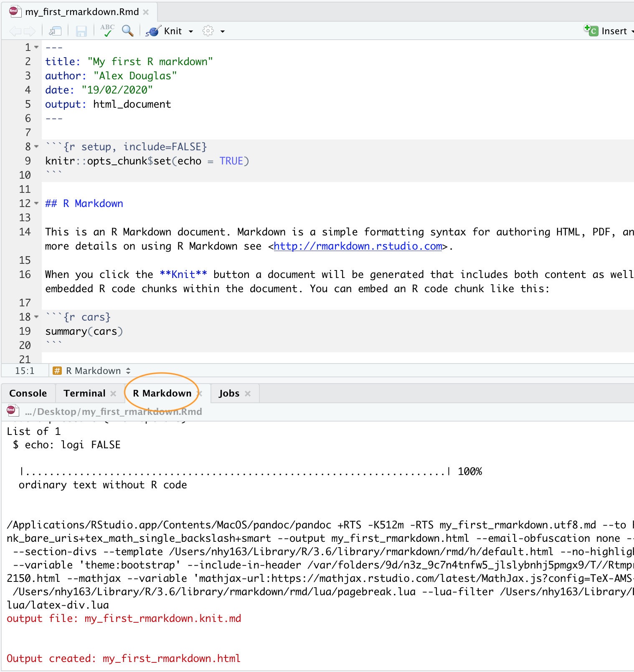Click the output: html_document line

click(x=108, y=104)
